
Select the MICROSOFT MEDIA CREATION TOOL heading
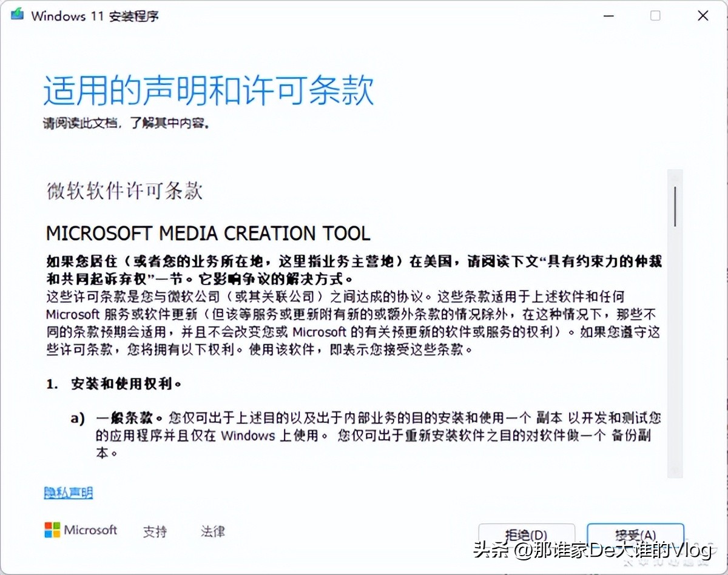click(208, 233)
